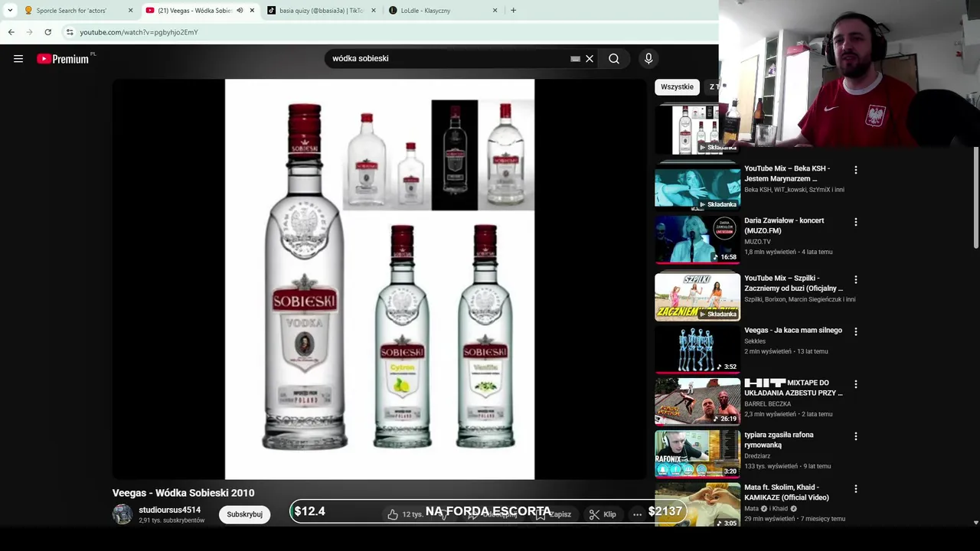Open 'YouTube Mix – Szpilki' title

(x=793, y=283)
